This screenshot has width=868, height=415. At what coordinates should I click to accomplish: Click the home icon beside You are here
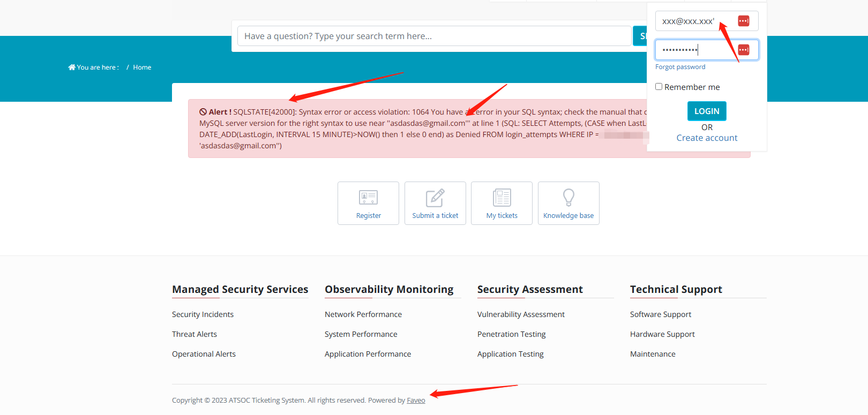(x=72, y=67)
